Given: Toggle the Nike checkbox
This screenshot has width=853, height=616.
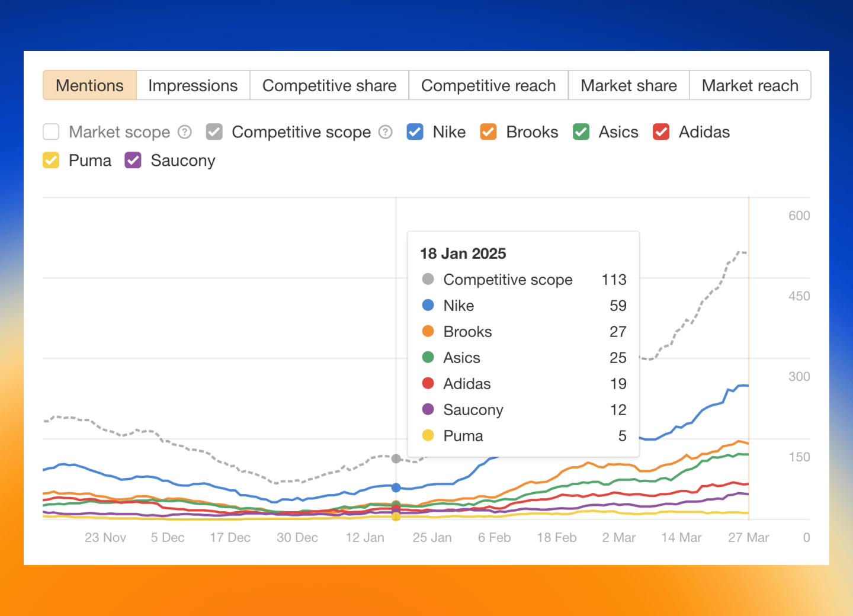Looking at the screenshot, I should pyautogui.click(x=415, y=131).
